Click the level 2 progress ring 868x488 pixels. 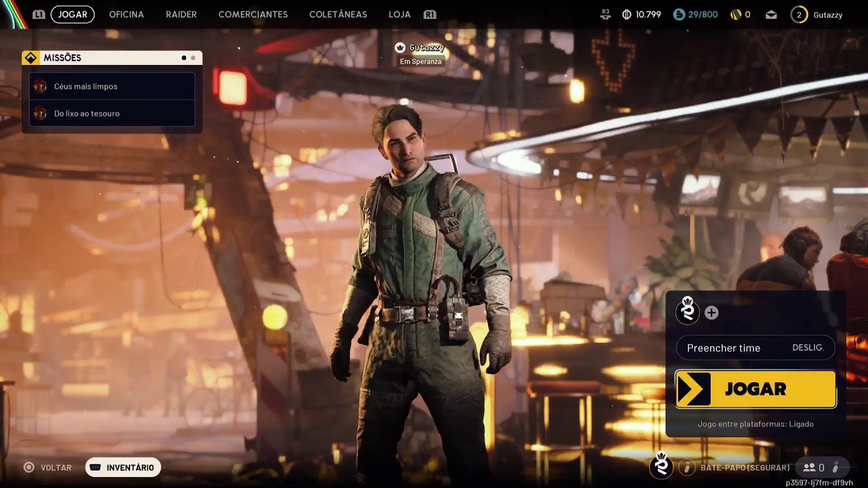(799, 14)
